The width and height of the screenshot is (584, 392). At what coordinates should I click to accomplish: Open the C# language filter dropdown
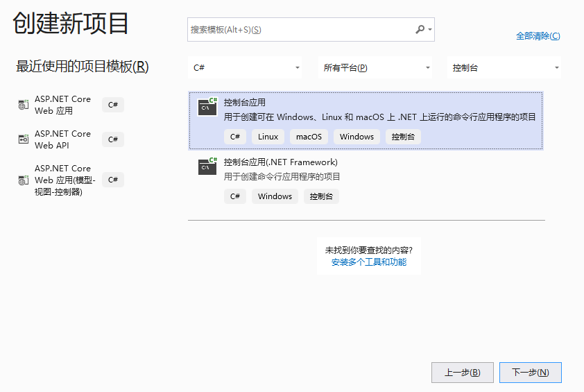(247, 68)
